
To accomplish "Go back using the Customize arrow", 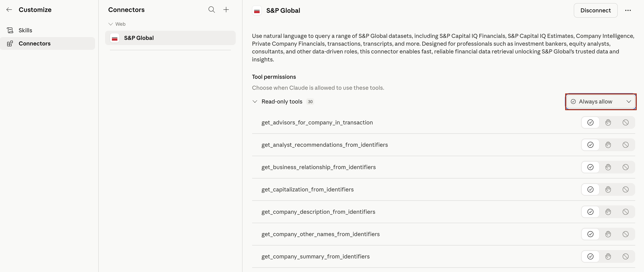I will tap(9, 10).
